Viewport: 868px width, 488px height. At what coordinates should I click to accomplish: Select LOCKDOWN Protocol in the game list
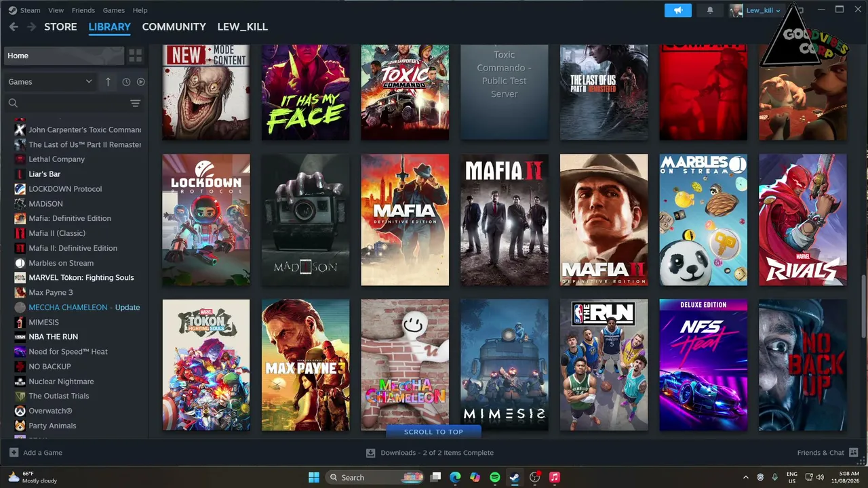(65, 189)
